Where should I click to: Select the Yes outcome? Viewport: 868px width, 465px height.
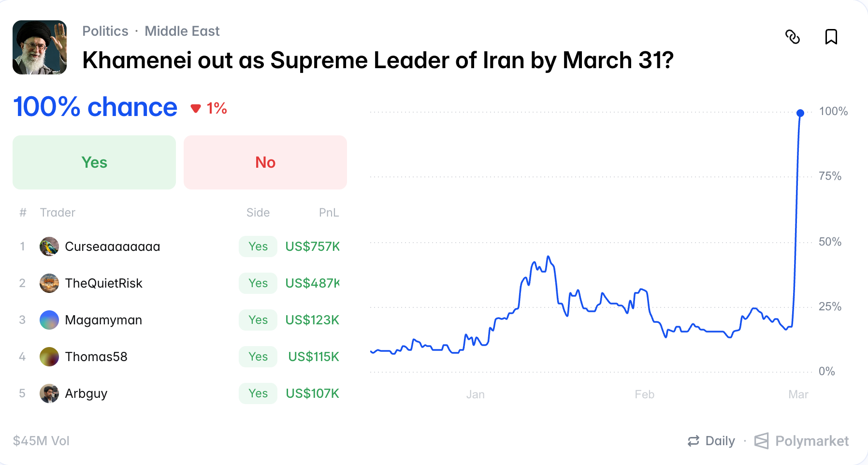pyautogui.click(x=94, y=162)
